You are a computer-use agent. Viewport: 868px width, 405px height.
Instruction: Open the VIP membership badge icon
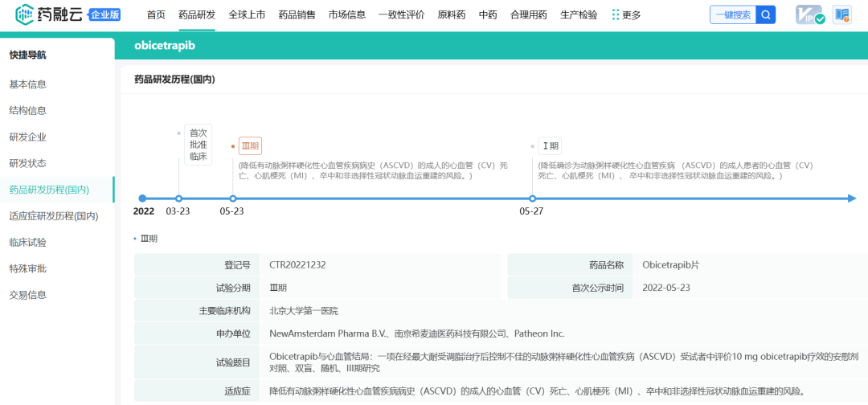pyautogui.click(x=809, y=14)
